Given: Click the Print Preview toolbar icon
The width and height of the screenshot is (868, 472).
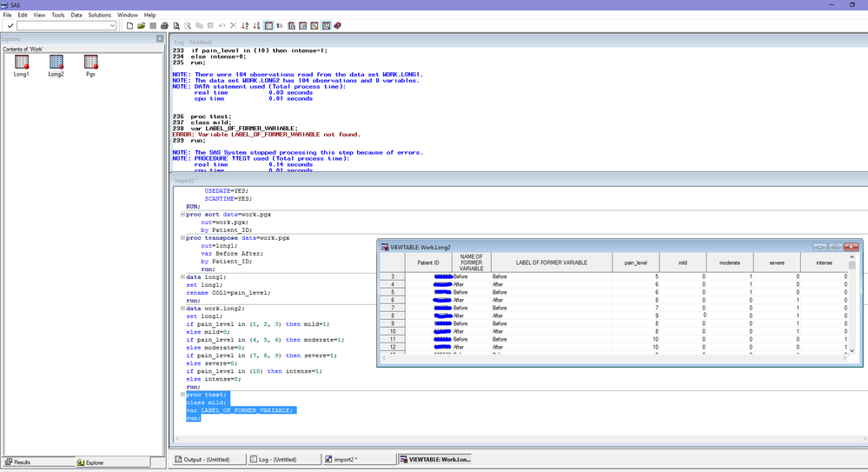Looking at the screenshot, I should (x=176, y=25).
